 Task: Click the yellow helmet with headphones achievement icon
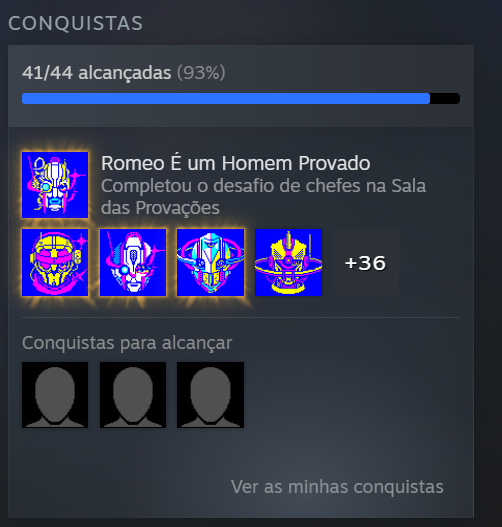(x=55, y=262)
